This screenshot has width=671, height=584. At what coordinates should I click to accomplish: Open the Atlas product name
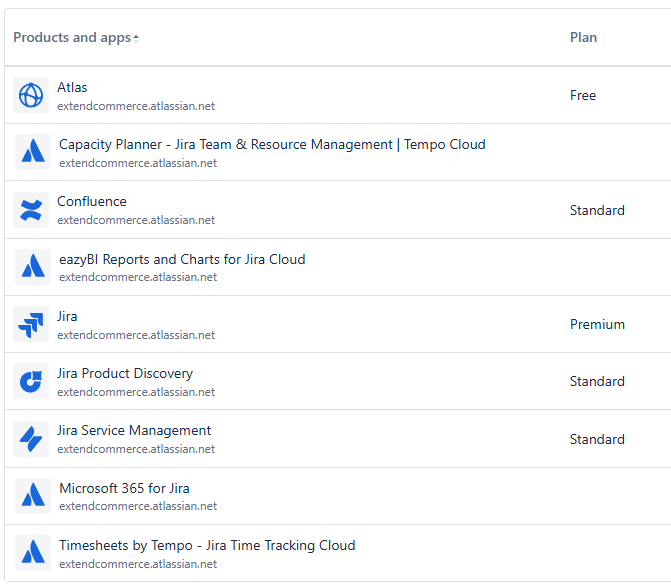tap(72, 87)
